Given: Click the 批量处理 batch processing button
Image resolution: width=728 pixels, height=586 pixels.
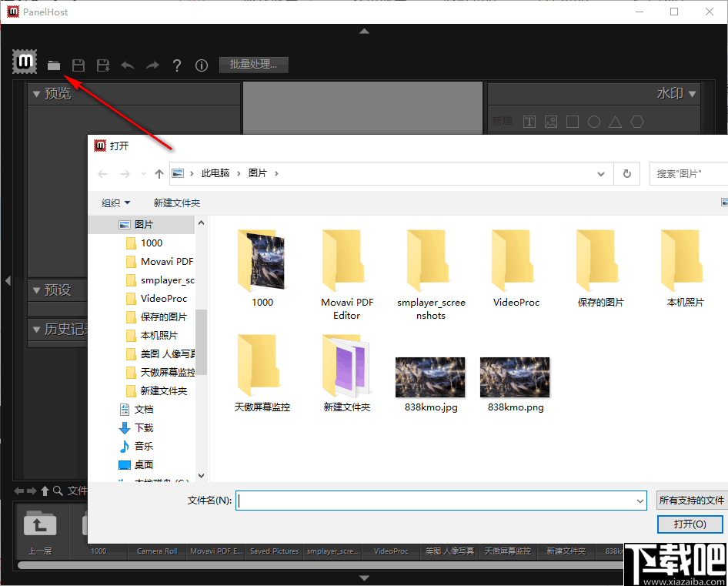Looking at the screenshot, I should [x=253, y=65].
